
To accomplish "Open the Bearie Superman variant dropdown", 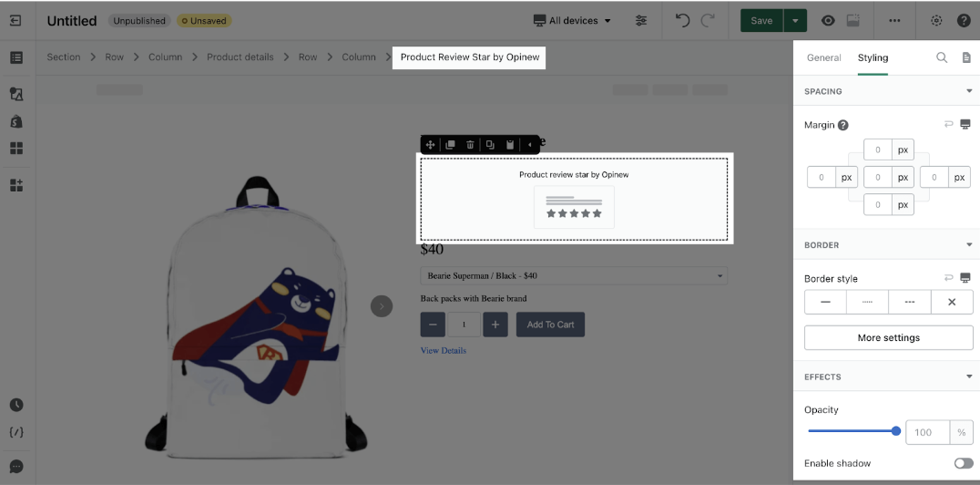I will (x=574, y=275).
